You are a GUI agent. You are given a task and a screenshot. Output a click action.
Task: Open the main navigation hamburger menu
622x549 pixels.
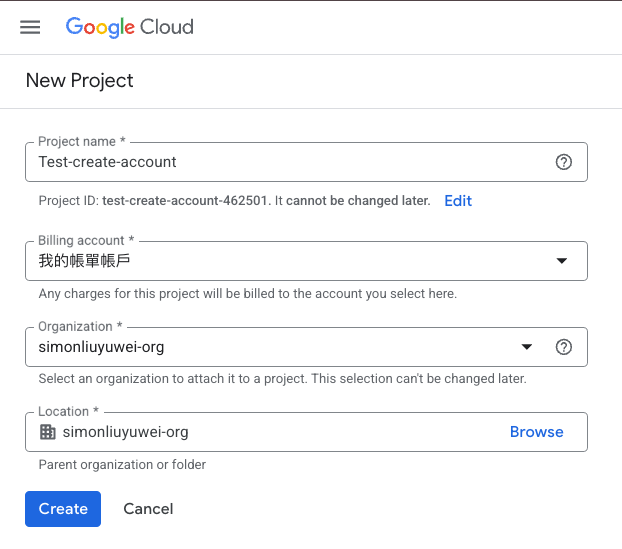(x=30, y=27)
